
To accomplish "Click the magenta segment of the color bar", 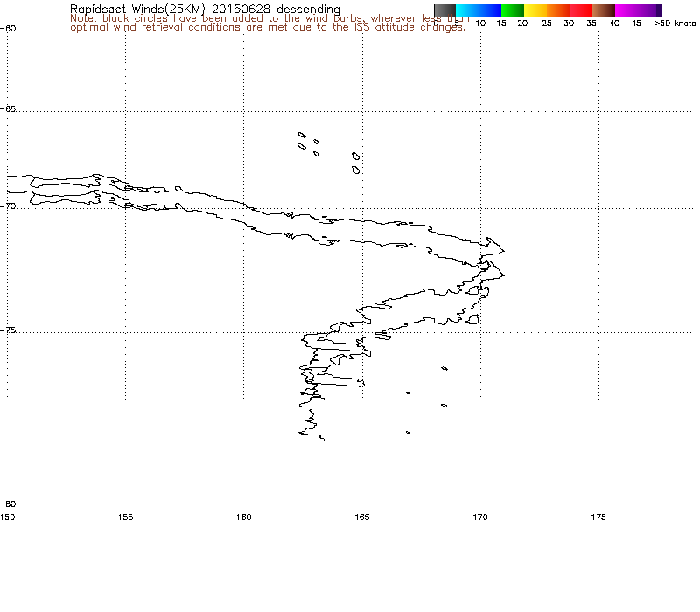I will point(638,10).
